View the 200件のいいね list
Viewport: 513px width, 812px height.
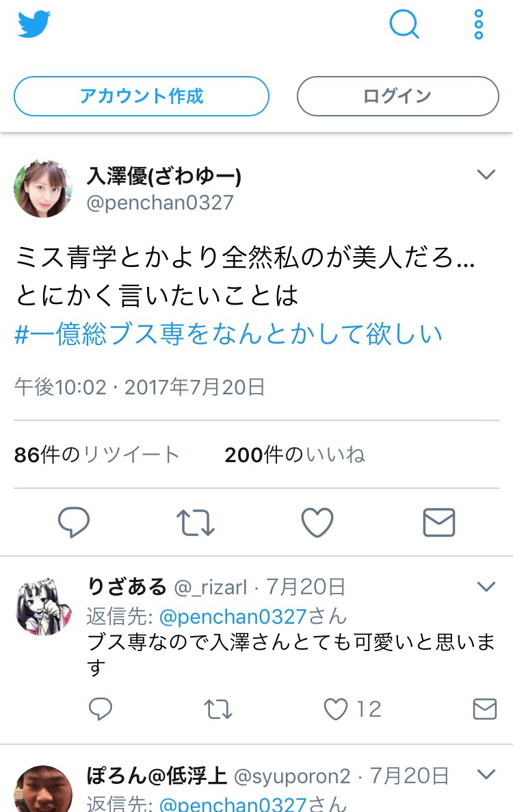coord(295,455)
